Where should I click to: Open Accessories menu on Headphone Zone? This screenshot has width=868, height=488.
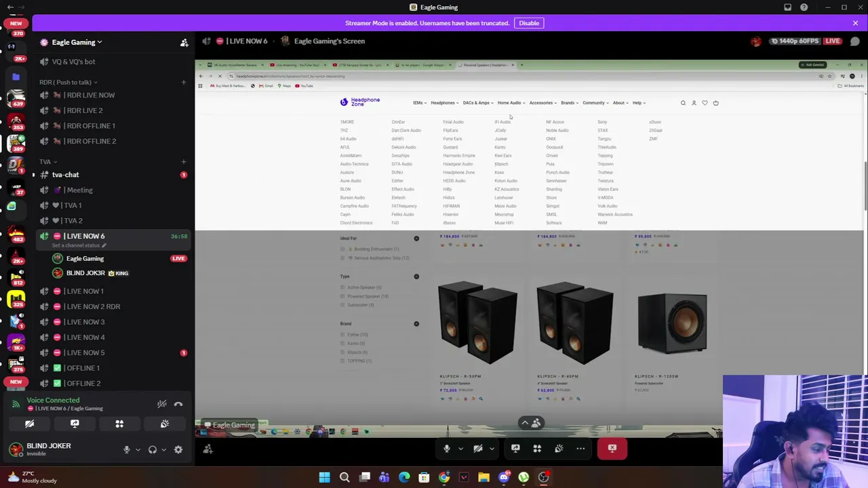[x=542, y=103]
